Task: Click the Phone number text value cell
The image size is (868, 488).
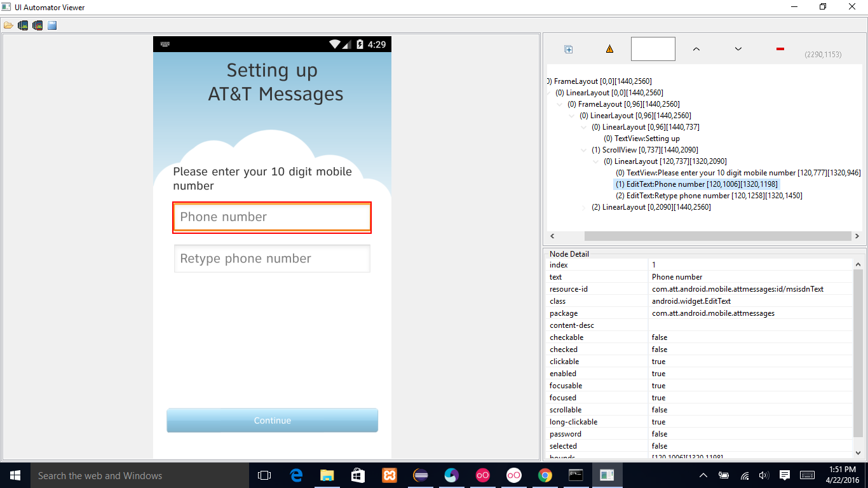Action: click(x=750, y=277)
